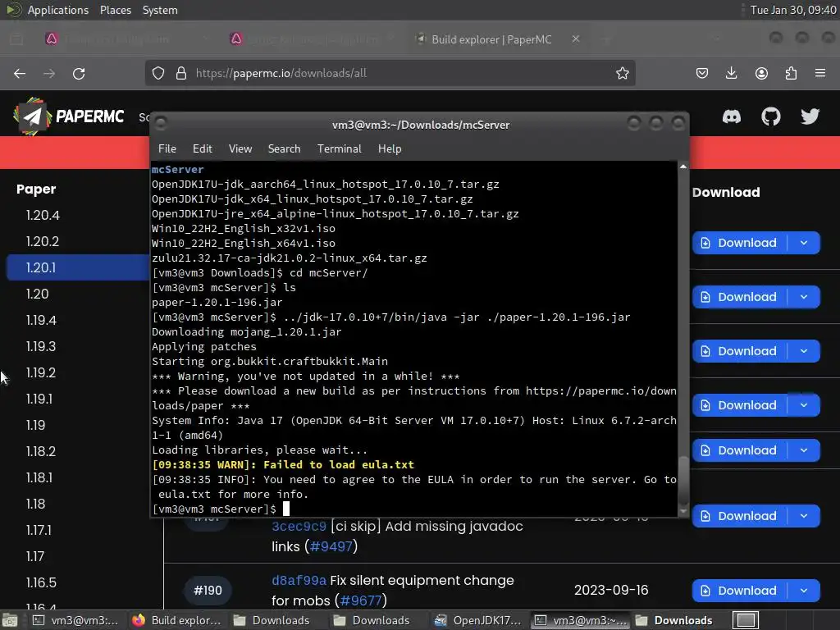This screenshot has height=630, width=840.
Task: Click the PaperMC logo
Action: tap(69, 116)
